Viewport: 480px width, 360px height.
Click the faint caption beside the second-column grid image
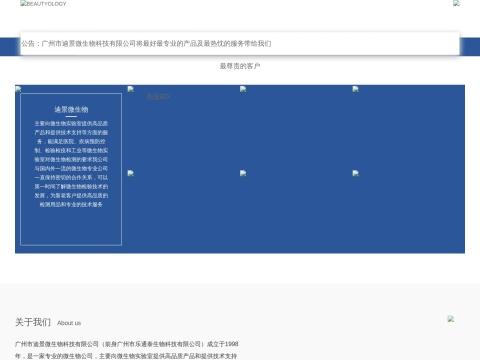(158, 97)
